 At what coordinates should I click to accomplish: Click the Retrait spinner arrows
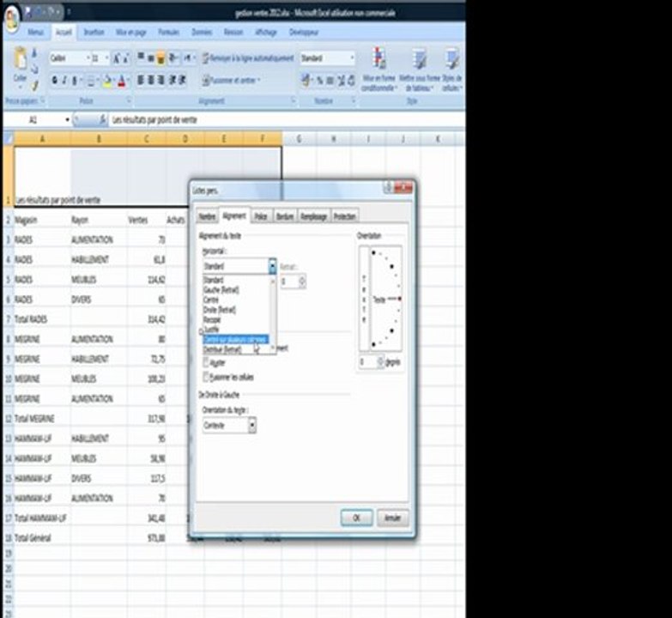pos(302,282)
